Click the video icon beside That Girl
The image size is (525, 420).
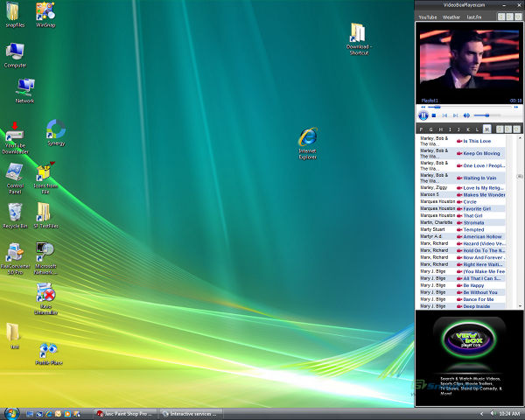point(459,216)
